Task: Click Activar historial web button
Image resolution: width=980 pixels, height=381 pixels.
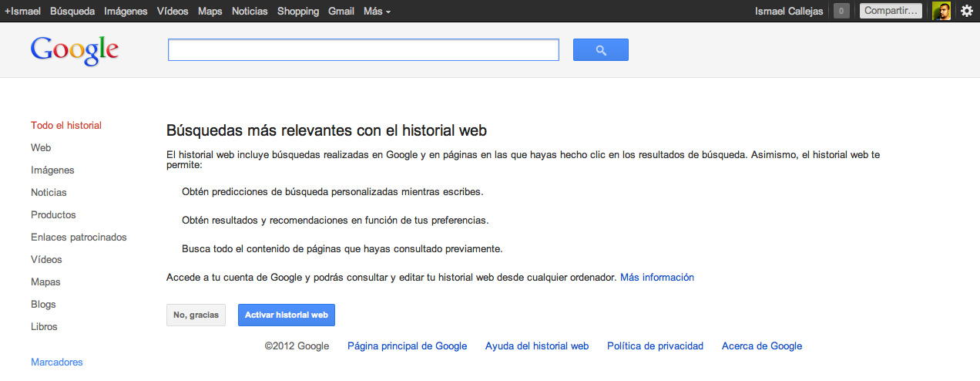Action: [x=287, y=315]
